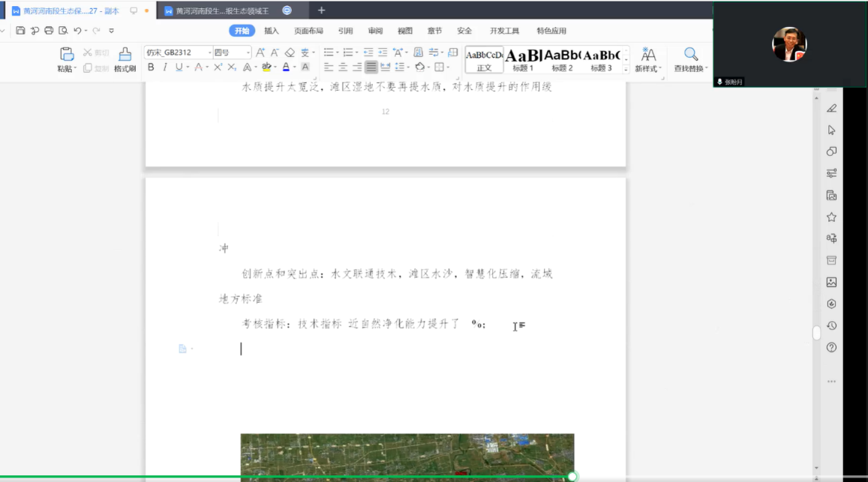Open the picture icon in right sidebar

point(831,283)
